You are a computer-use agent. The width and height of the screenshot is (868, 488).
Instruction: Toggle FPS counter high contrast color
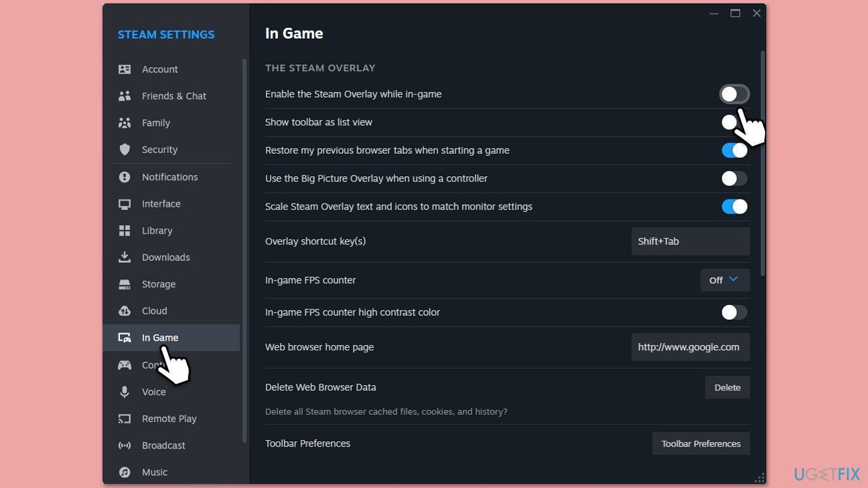tap(734, 312)
